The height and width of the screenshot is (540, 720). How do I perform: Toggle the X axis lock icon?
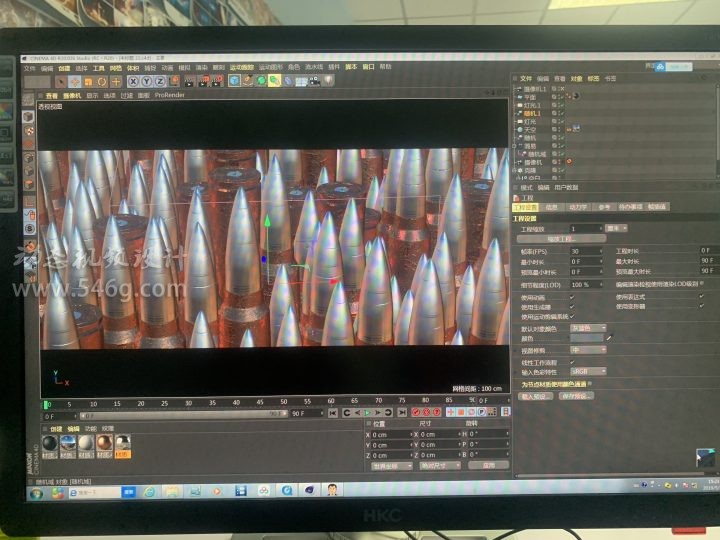[x=131, y=81]
